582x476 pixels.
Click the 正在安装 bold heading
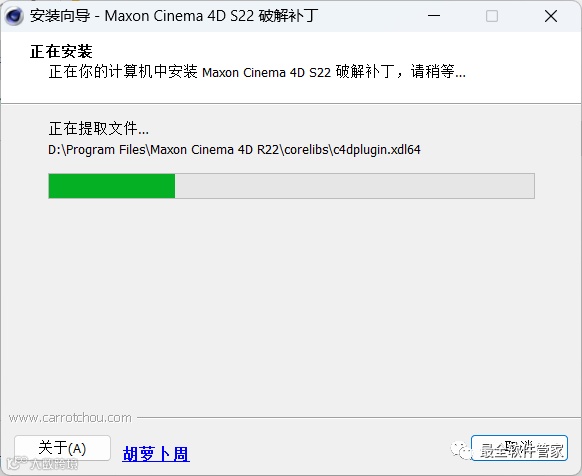point(61,52)
